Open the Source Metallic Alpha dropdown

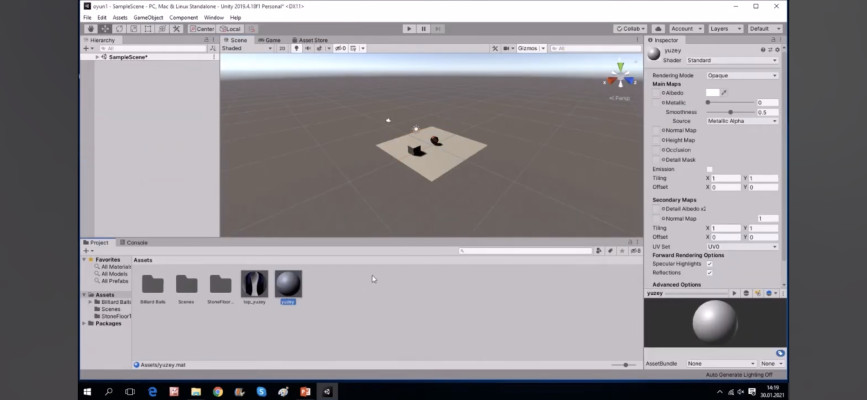click(742, 121)
